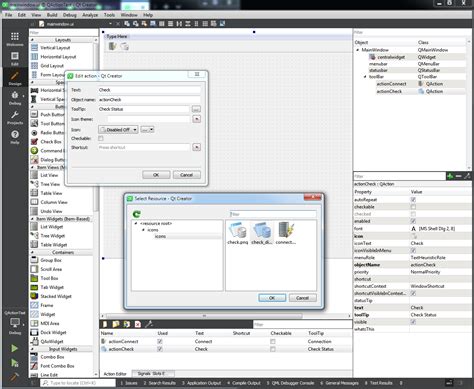The image size is (474, 389).
Task: Toggle Checkable checkbox in Edit action dialog
Action: pyautogui.click(x=101, y=138)
